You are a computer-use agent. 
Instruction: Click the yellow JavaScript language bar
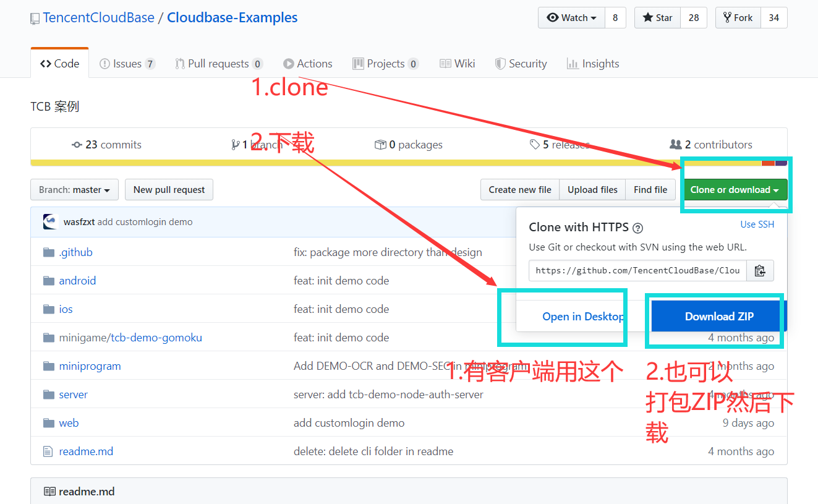[x=396, y=163]
